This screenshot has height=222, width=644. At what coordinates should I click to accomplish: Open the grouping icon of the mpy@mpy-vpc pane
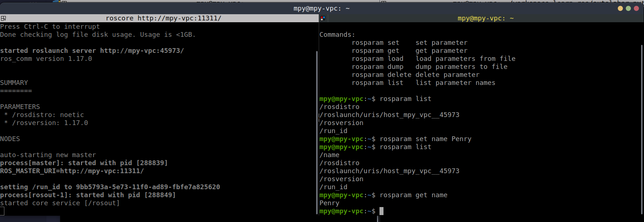pos(323,18)
